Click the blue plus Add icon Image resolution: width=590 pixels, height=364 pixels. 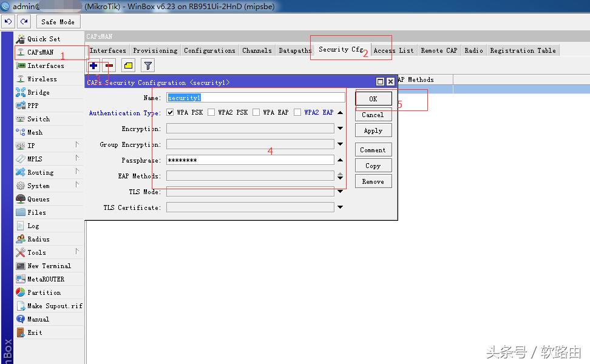[93, 66]
